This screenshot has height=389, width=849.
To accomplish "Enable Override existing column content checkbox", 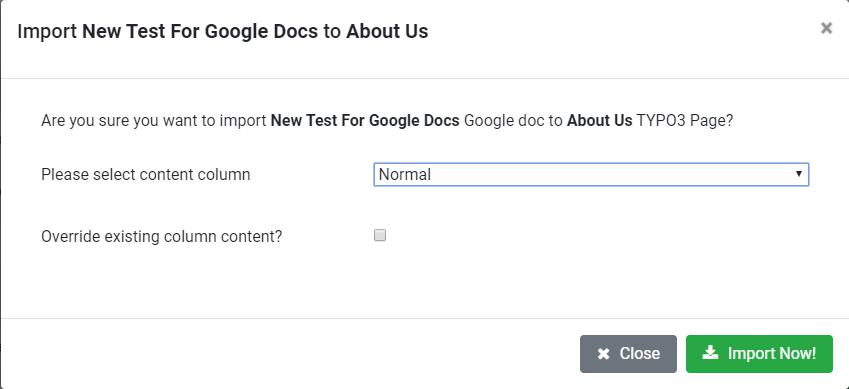I will tap(380, 235).
